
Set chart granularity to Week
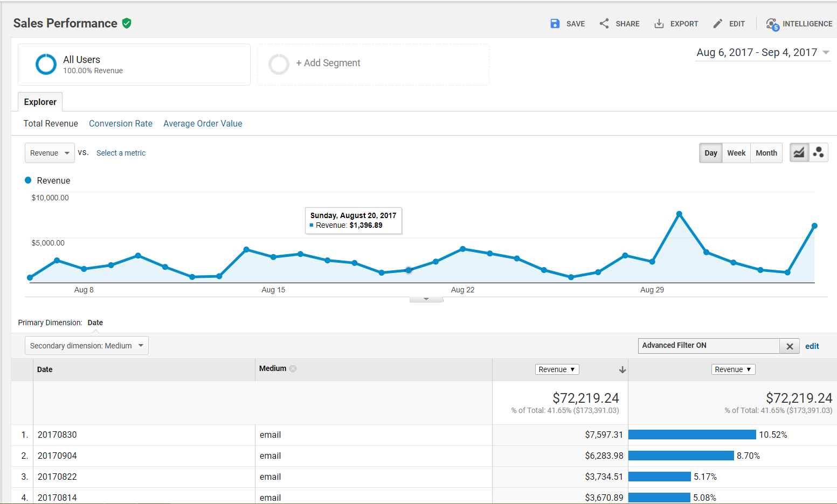736,153
